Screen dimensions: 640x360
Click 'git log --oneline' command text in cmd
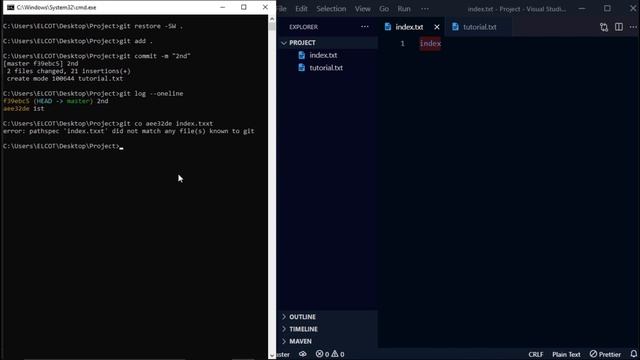pos(151,93)
